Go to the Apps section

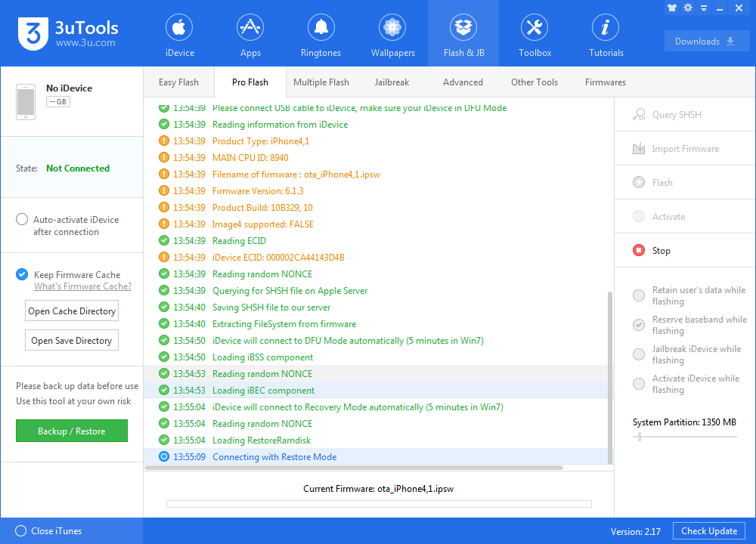coord(250,35)
